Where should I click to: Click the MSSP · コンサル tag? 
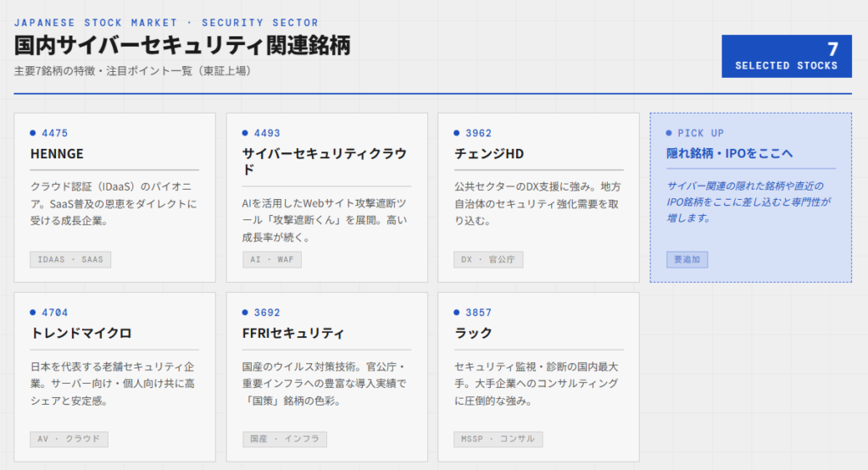point(498,439)
